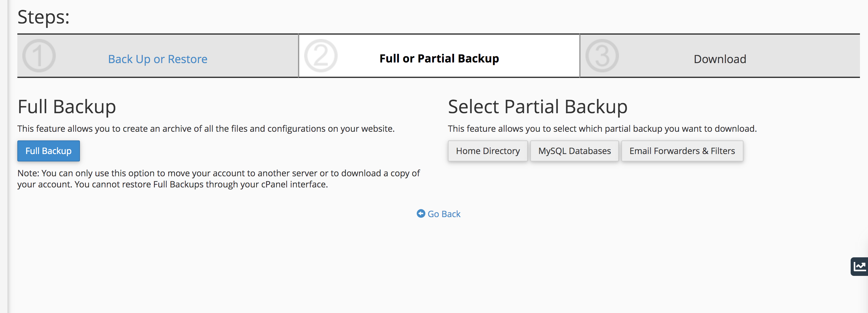Image resolution: width=868 pixels, height=313 pixels.
Task: Click the grey Back Up or Restore step panel
Action: pyautogui.click(x=158, y=56)
